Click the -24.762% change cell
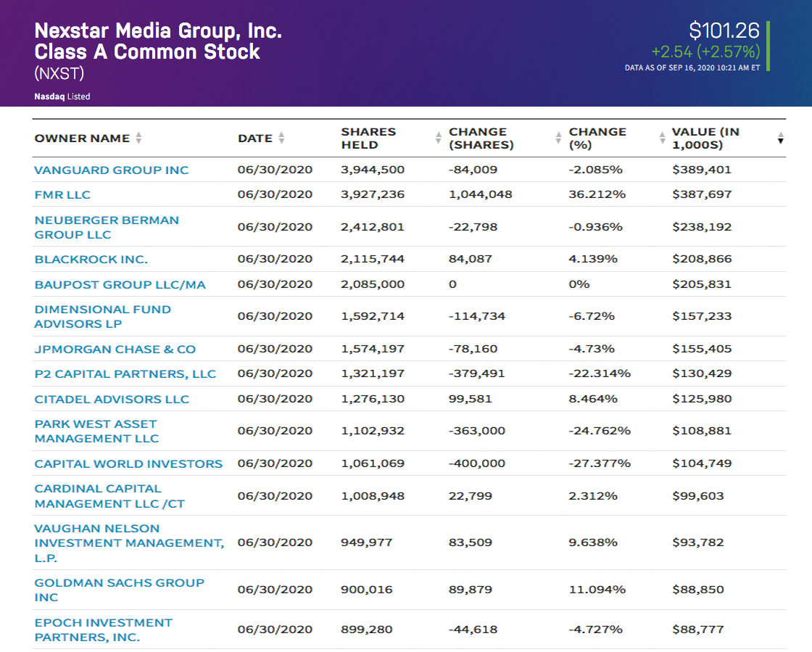Viewport: 812px width, 652px height. 600,431
